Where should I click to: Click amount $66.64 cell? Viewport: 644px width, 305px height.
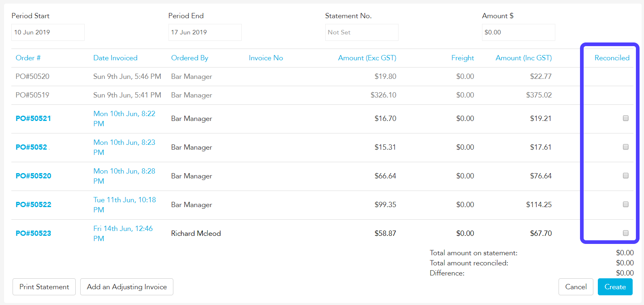pos(385,176)
